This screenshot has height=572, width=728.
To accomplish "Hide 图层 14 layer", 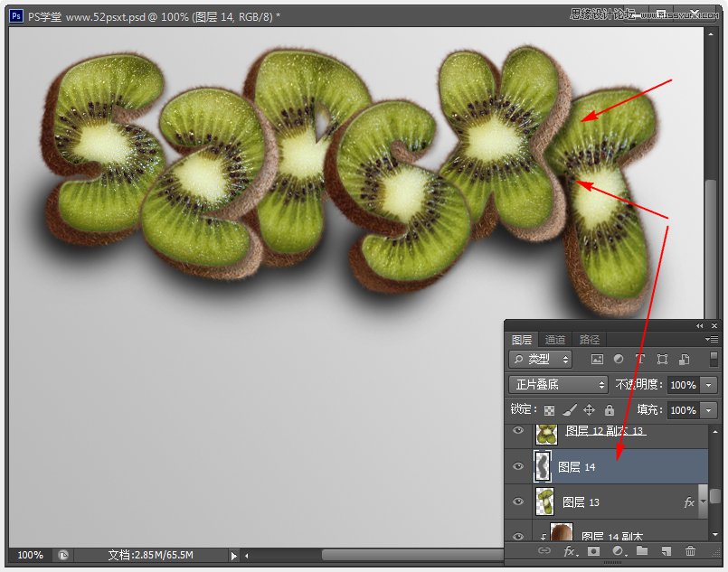I will (x=518, y=466).
